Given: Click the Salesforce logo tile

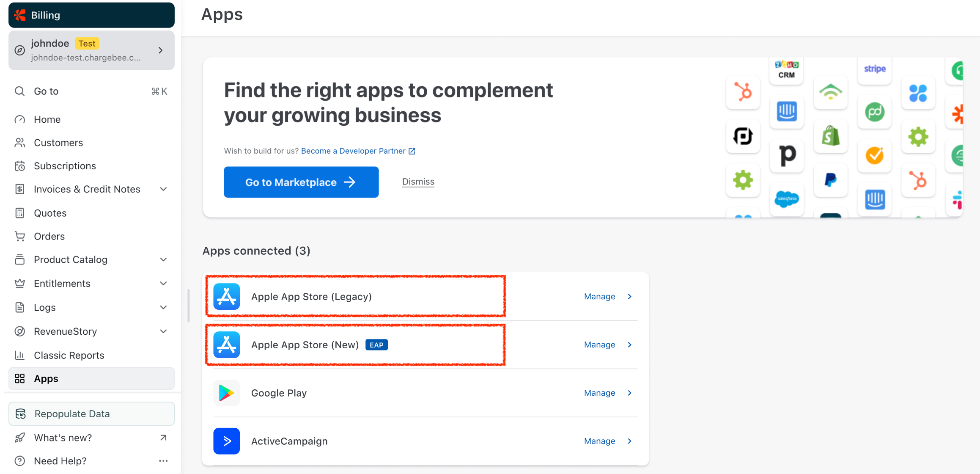Looking at the screenshot, I should point(786,199).
